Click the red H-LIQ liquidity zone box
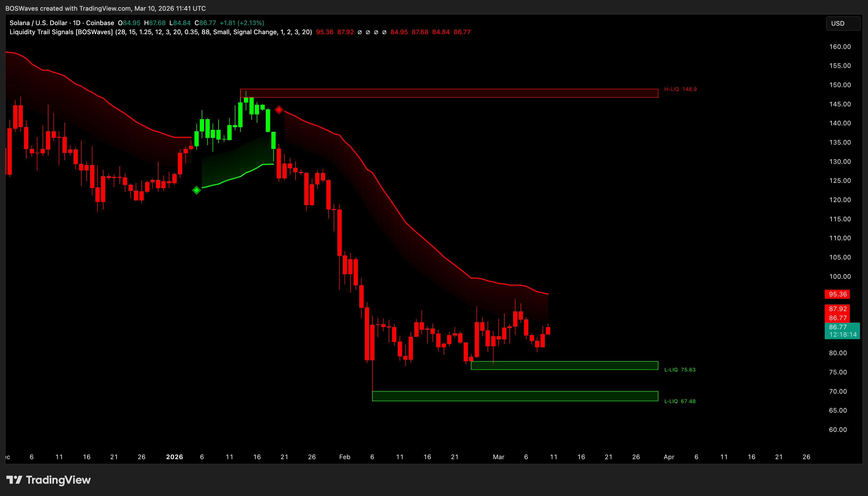The width and height of the screenshot is (868, 496). click(449, 93)
